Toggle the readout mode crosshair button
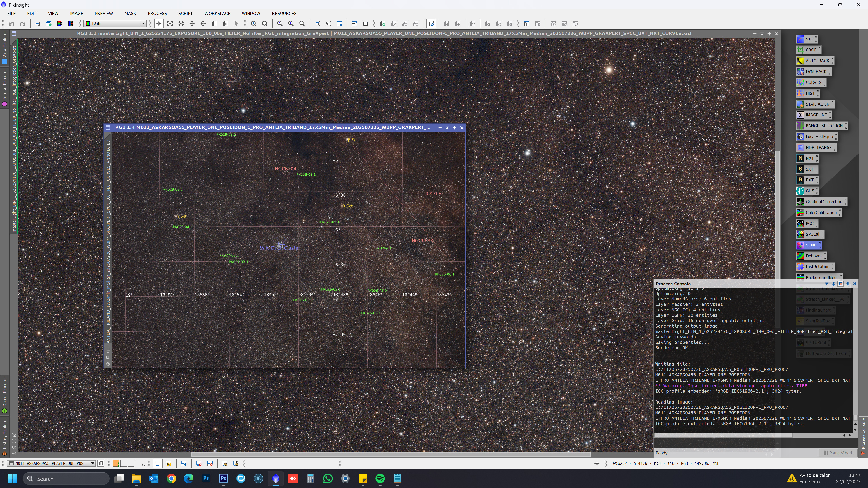 (159, 23)
